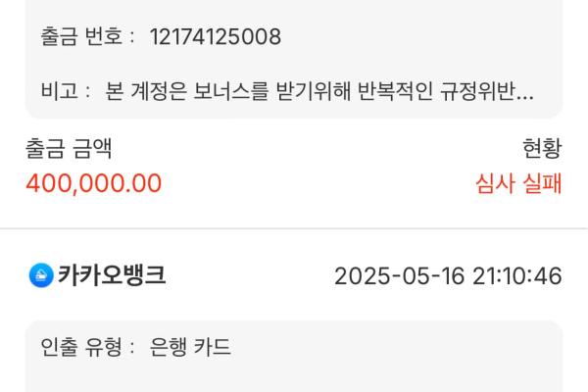Tap the 비고 remark label
Screen dimensions: 588x392
coord(59,91)
